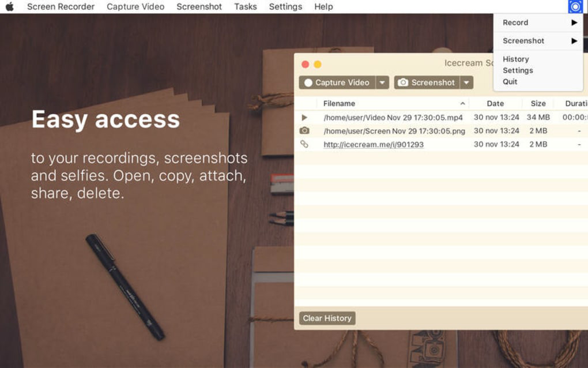Select the Screen Nov 29 17:30:05.png filename

point(394,131)
